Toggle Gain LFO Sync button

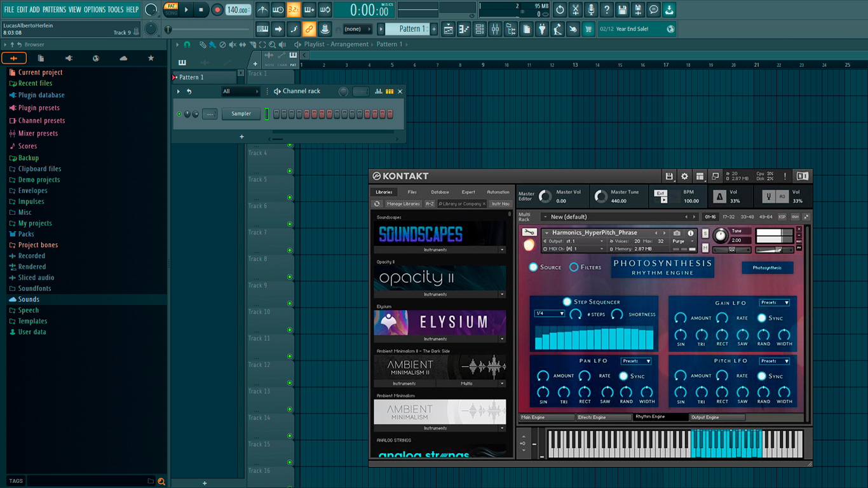(x=762, y=318)
